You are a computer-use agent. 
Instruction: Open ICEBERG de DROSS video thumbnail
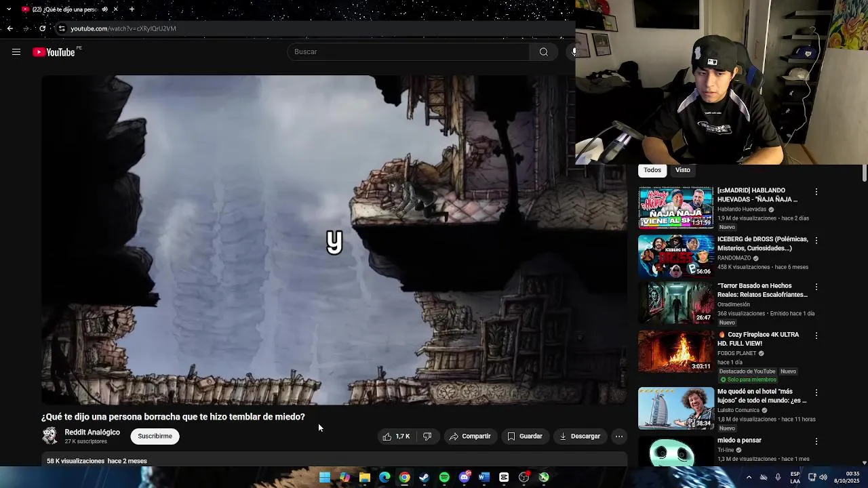coord(676,256)
